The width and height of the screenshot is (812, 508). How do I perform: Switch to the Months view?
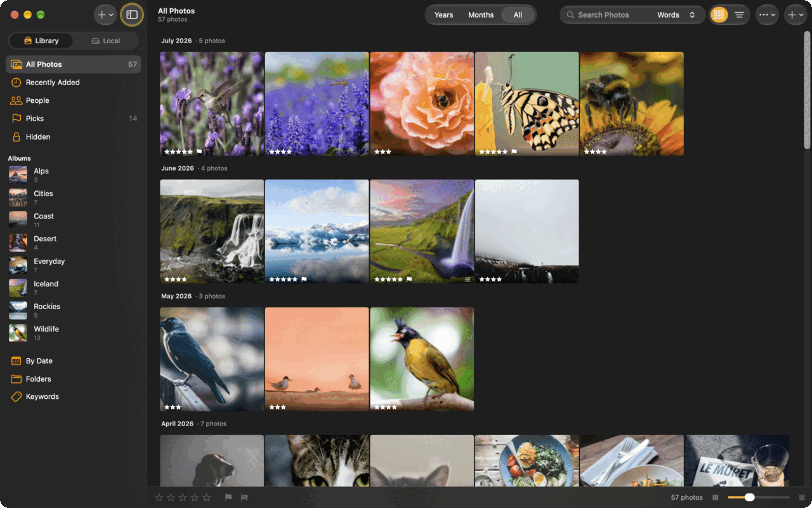coord(481,15)
